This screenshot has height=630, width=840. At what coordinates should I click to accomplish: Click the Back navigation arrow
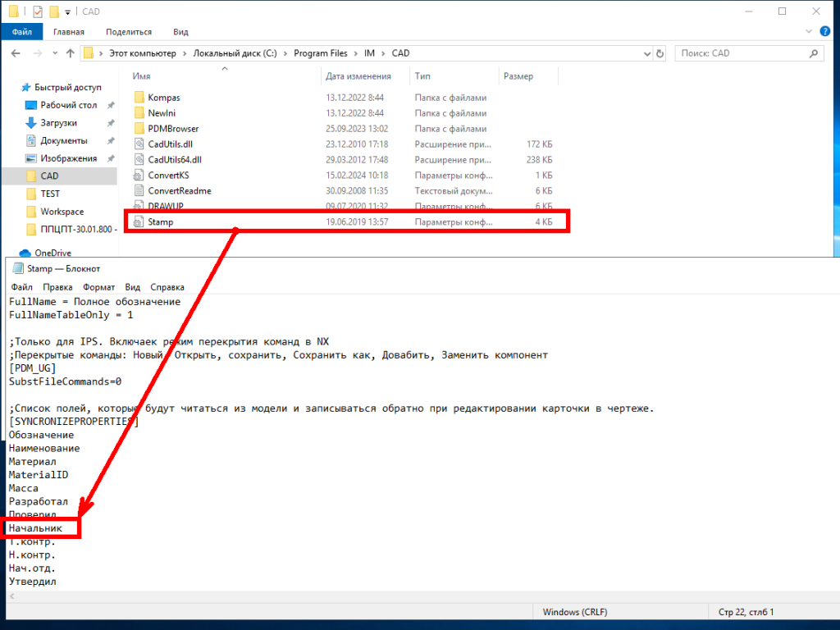[x=16, y=53]
